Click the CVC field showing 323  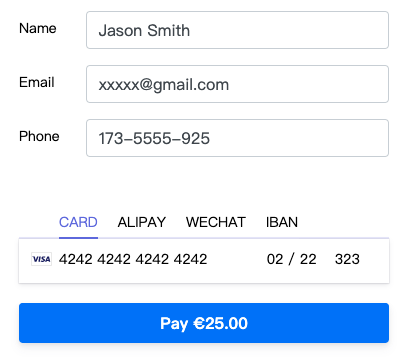(x=347, y=259)
